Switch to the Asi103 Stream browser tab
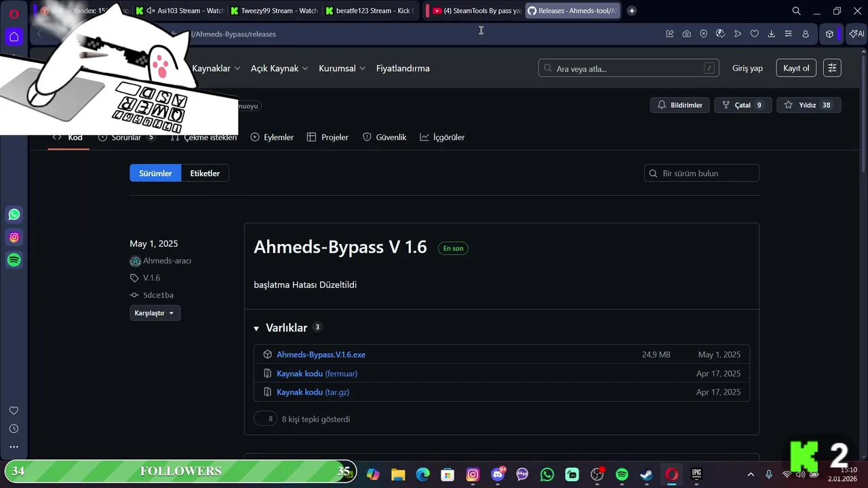The image size is (868, 488). click(179, 11)
